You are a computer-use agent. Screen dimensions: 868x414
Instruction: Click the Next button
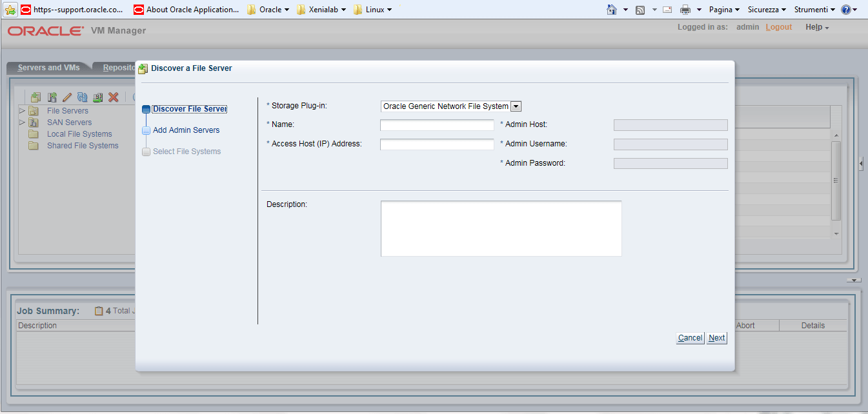coord(716,338)
